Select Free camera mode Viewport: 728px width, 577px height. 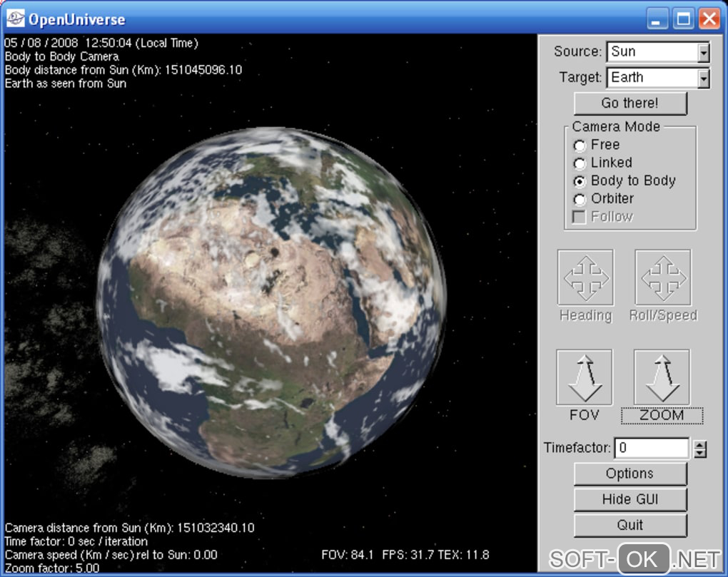pos(579,145)
